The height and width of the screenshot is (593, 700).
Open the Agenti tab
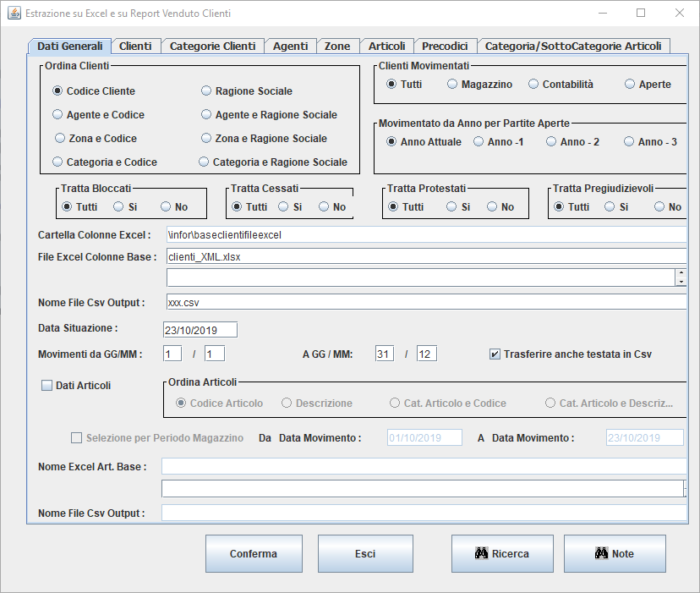point(291,46)
